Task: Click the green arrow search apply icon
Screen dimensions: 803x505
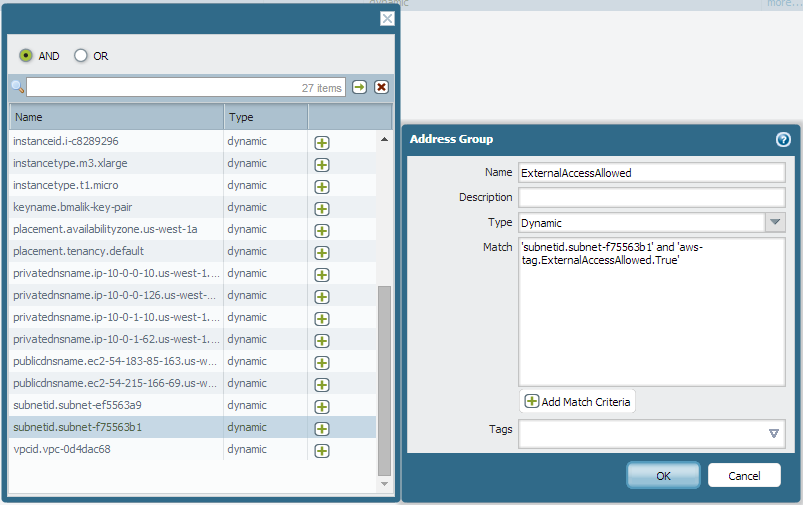Action: click(360, 88)
